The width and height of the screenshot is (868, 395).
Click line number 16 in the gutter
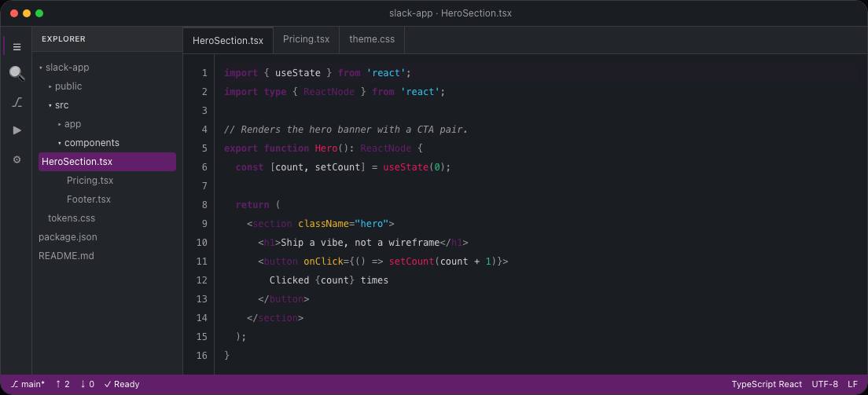[202, 355]
